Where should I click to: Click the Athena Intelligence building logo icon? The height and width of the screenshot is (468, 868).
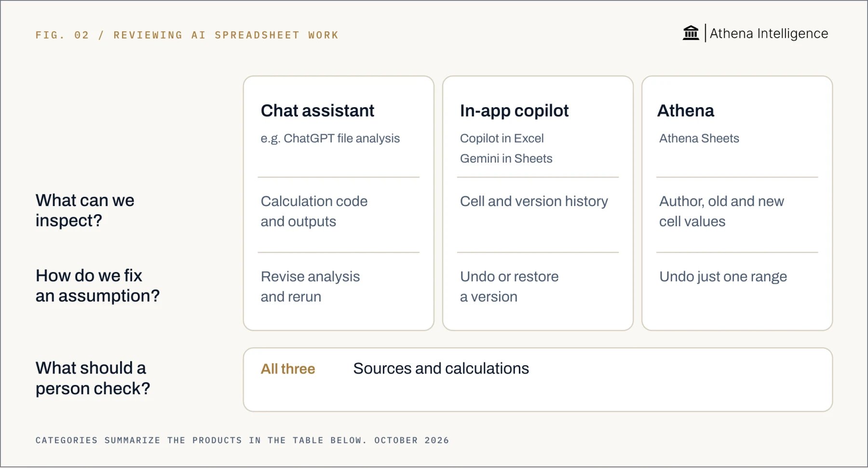[691, 33]
